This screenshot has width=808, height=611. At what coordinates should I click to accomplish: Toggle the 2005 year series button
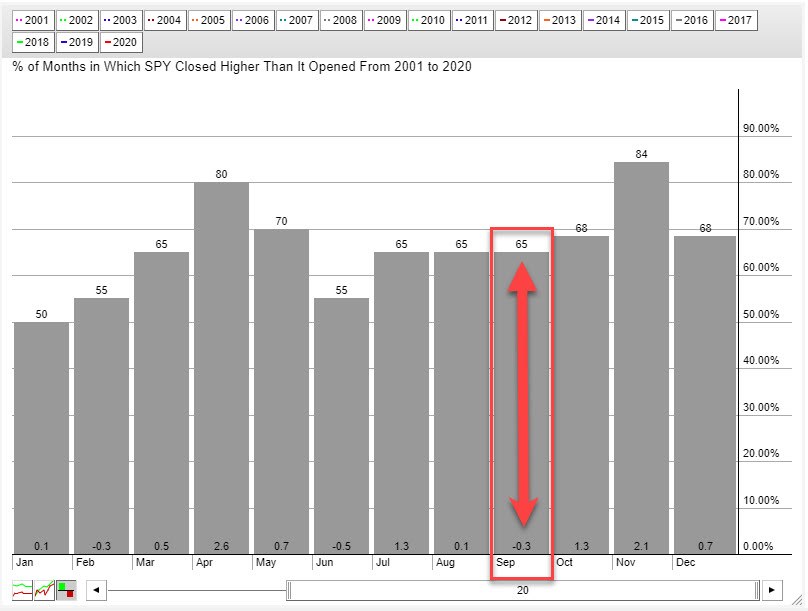pos(209,20)
